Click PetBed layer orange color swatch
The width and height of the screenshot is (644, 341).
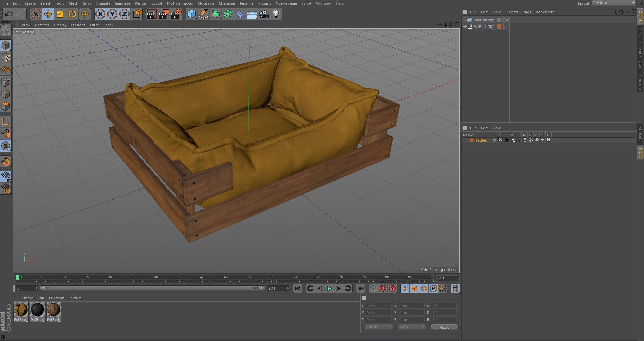point(472,140)
